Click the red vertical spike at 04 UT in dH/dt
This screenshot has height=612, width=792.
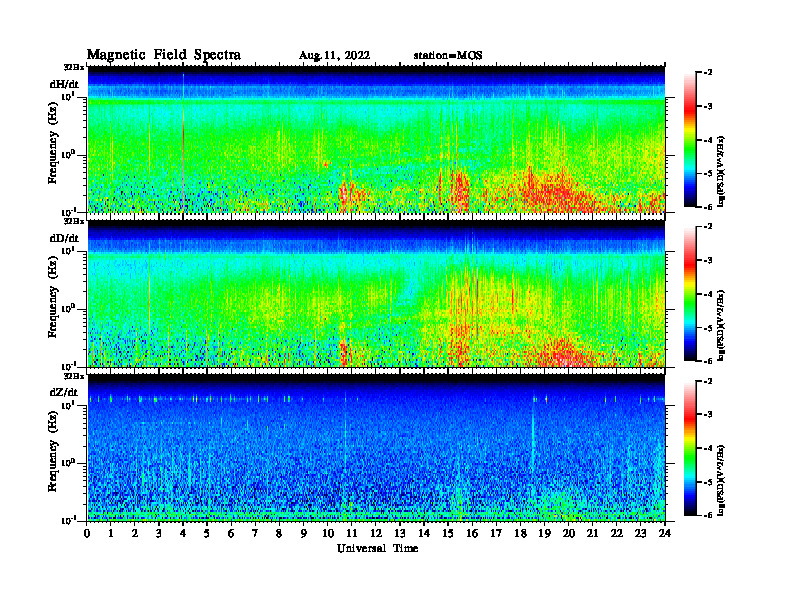click(183, 141)
